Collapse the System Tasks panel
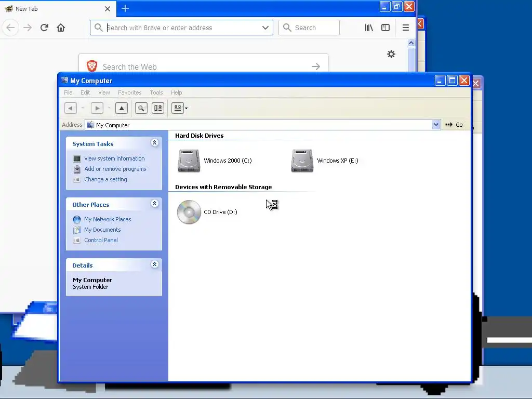Viewport: 532px width, 399px height. 155,143
